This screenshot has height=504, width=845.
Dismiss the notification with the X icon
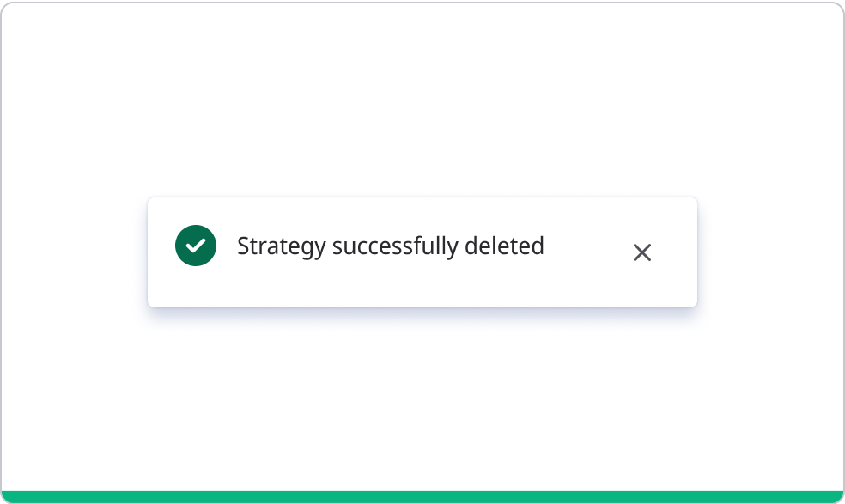pyautogui.click(x=642, y=252)
